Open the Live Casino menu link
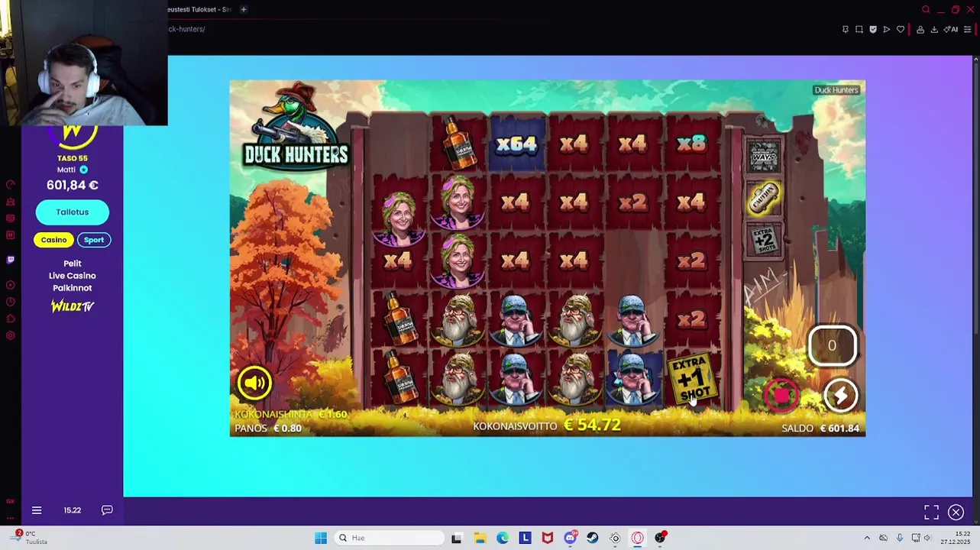Viewport: 980px width, 550px height. pyautogui.click(x=73, y=276)
